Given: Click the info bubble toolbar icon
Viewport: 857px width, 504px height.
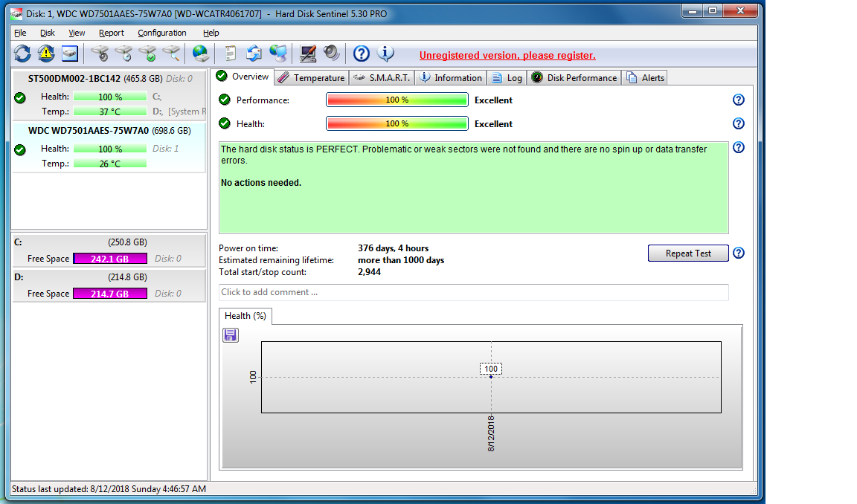Looking at the screenshot, I should [385, 54].
